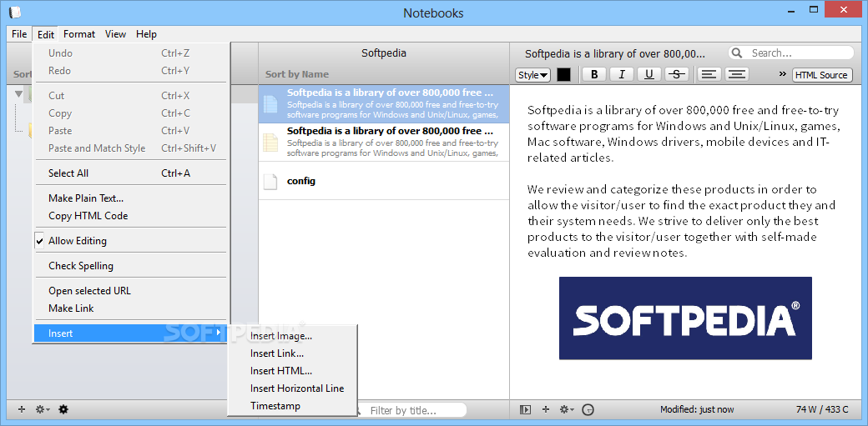Select the second Softpedia note with yellow icon

(x=384, y=143)
